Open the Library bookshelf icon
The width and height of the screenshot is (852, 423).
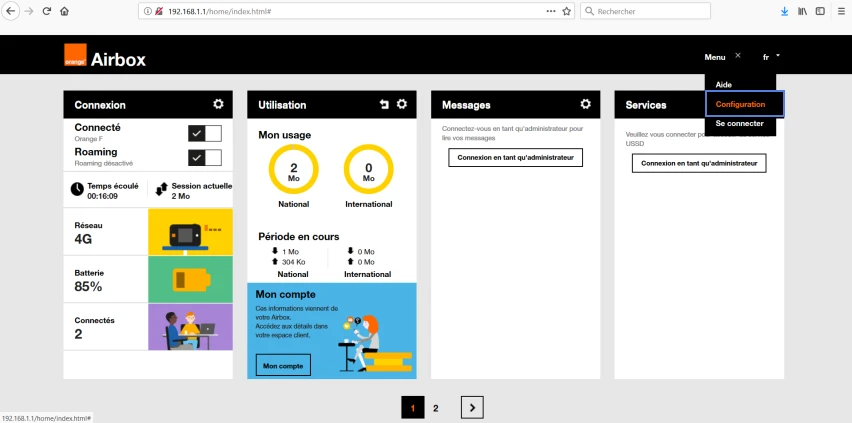(x=802, y=11)
